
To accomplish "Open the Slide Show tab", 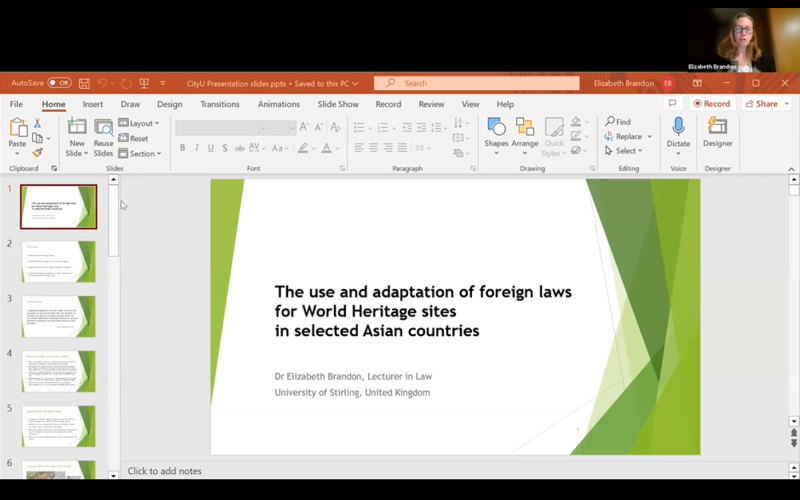I will (338, 104).
